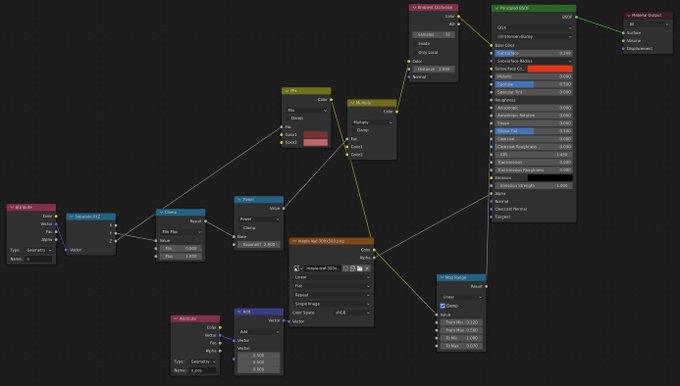This screenshot has height=386, width=680.
Task: Open the black Emission color swatch
Action: tap(550, 178)
